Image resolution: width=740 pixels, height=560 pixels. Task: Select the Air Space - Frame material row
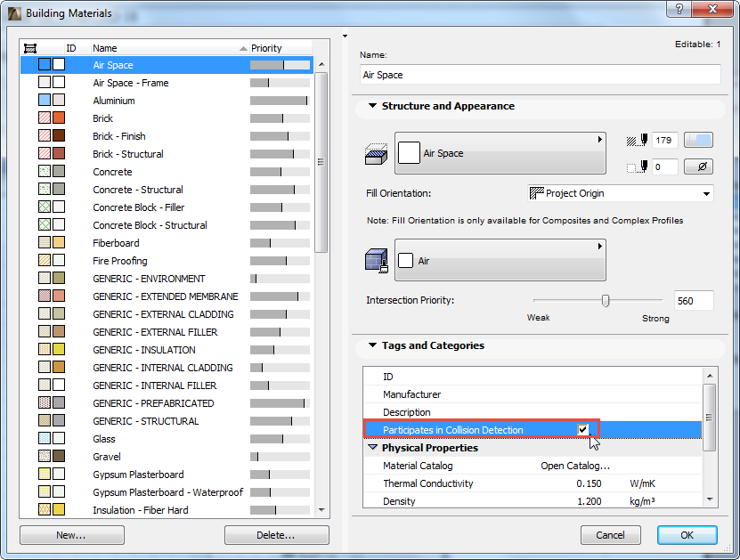167,83
